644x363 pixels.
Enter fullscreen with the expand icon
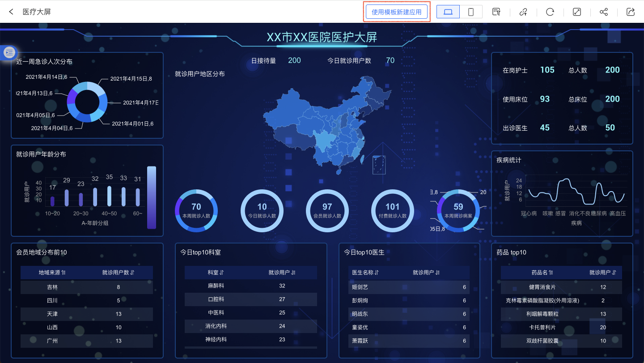click(577, 12)
